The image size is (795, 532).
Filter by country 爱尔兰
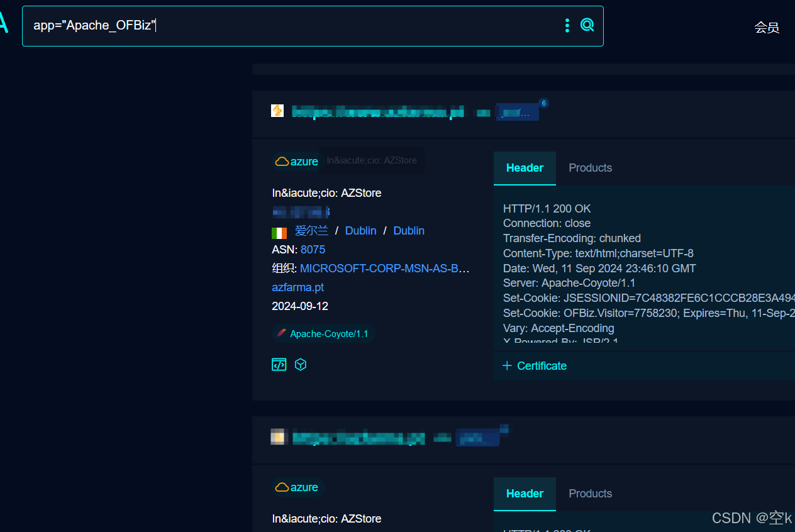click(311, 231)
